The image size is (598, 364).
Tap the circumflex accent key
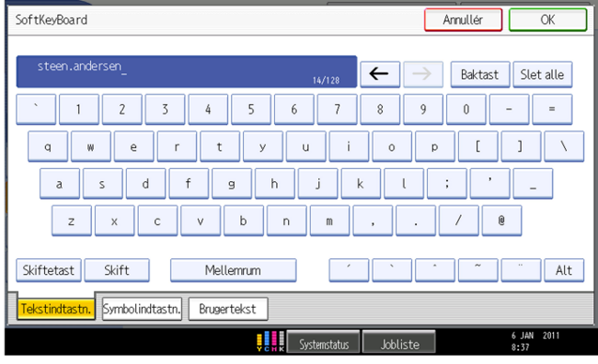point(435,270)
